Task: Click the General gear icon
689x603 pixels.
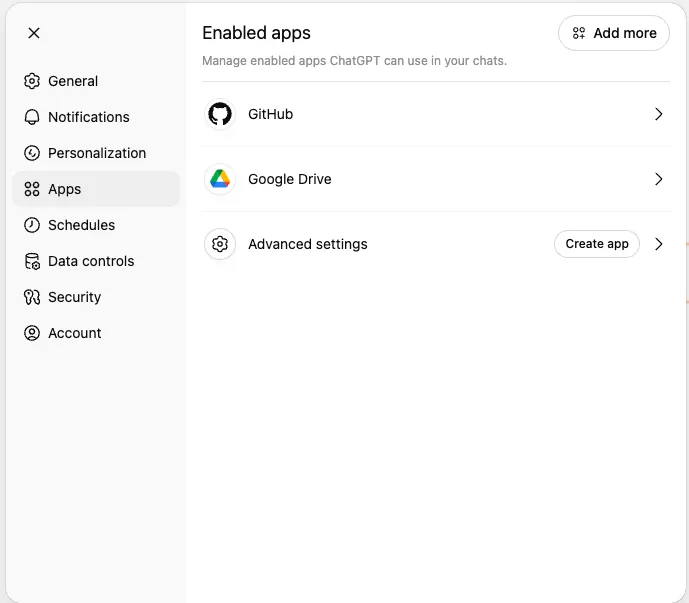Action: pos(32,81)
